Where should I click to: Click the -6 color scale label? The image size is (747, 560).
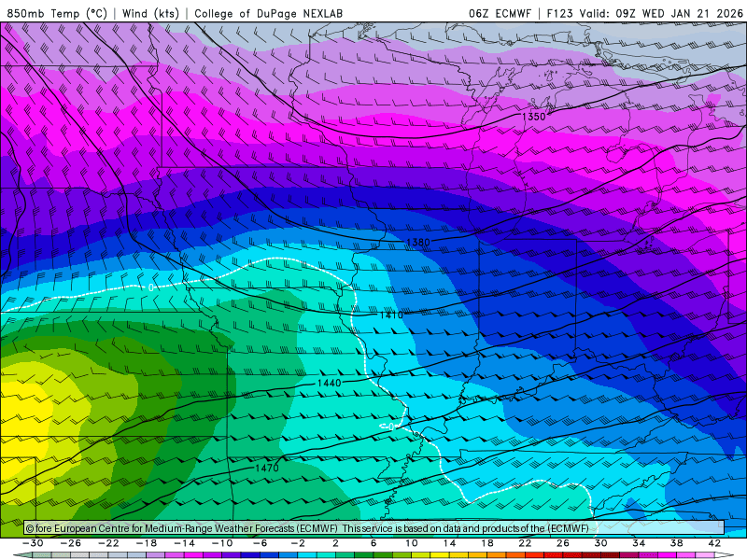(x=261, y=543)
